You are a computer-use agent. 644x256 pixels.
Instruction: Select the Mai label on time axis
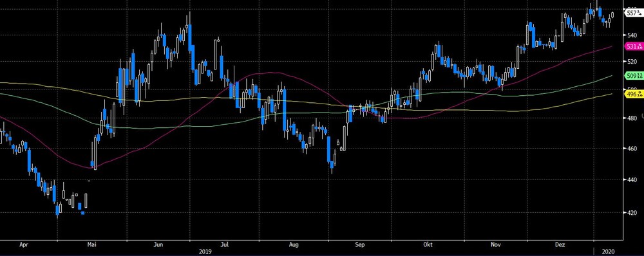(x=92, y=245)
